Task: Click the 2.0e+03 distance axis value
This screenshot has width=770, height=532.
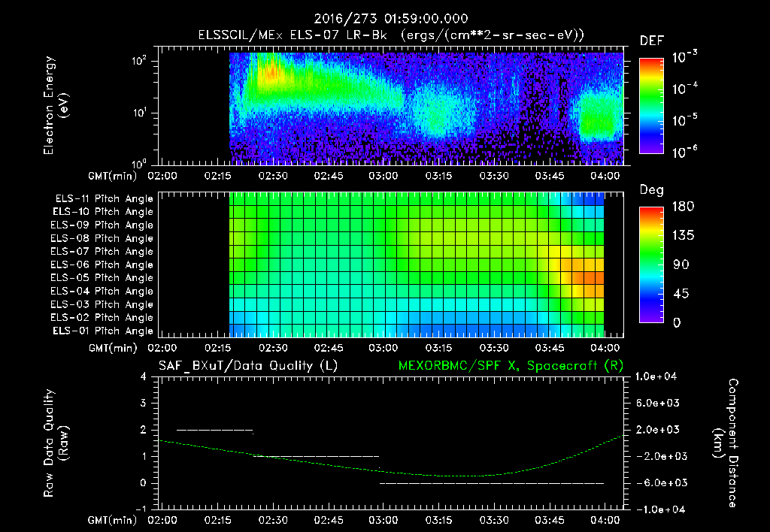Action: pyautogui.click(x=658, y=430)
